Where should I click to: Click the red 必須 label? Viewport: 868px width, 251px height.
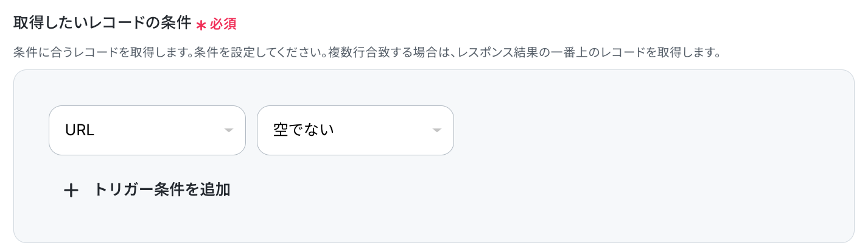point(223,24)
